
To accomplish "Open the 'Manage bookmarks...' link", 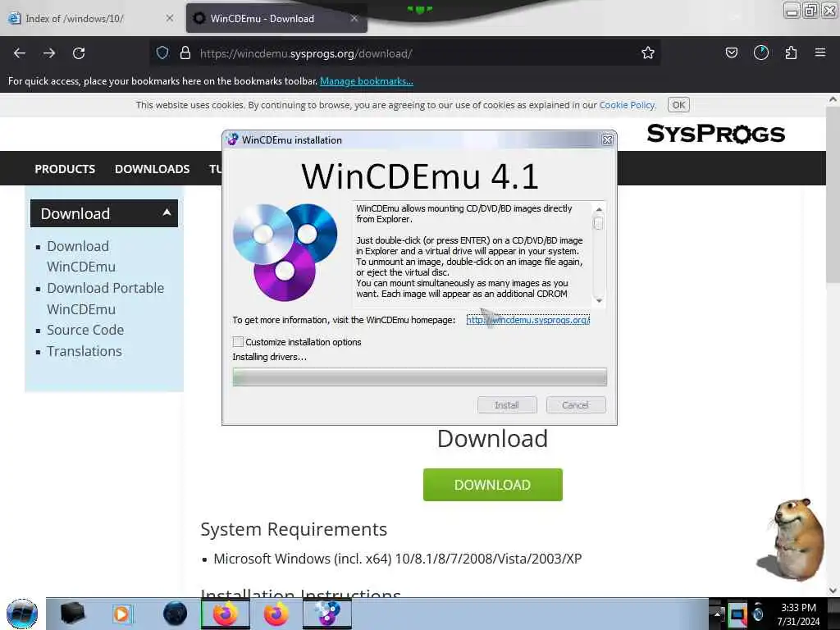I will (367, 81).
